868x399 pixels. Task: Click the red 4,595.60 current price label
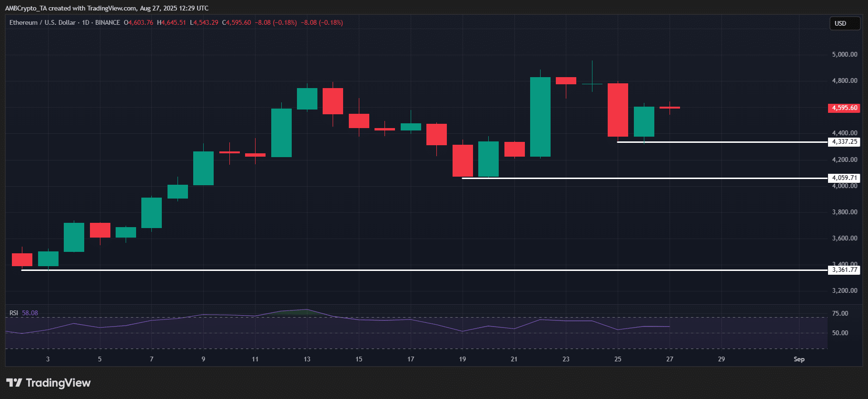tap(844, 108)
